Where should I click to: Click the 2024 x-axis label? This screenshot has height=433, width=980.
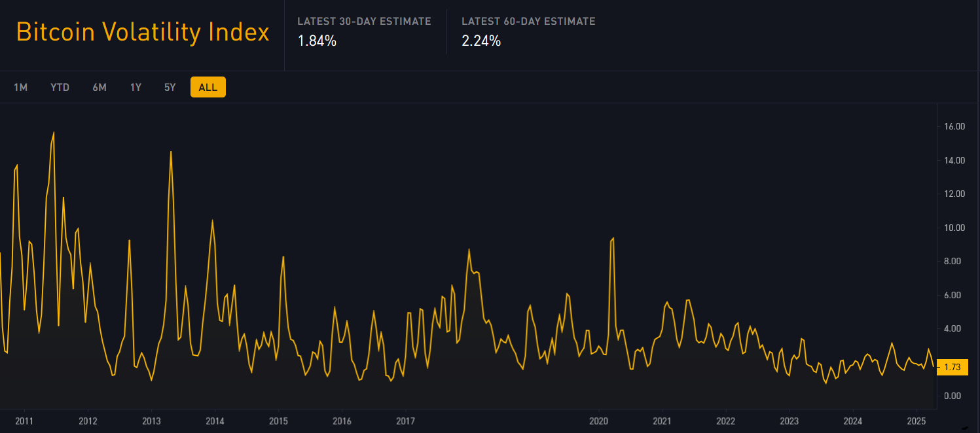pos(853,421)
